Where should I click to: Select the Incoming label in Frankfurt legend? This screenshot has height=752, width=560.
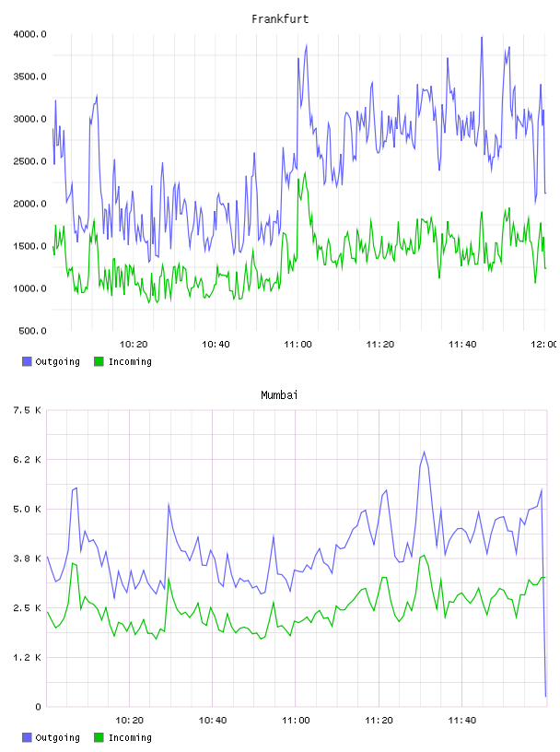tap(130, 361)
